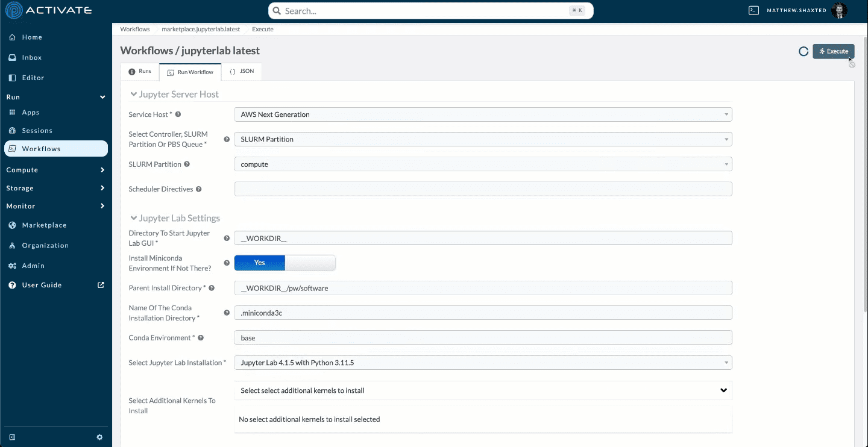
Task: Expand the Compute sidebar group
Action: [x=102, y=170]
